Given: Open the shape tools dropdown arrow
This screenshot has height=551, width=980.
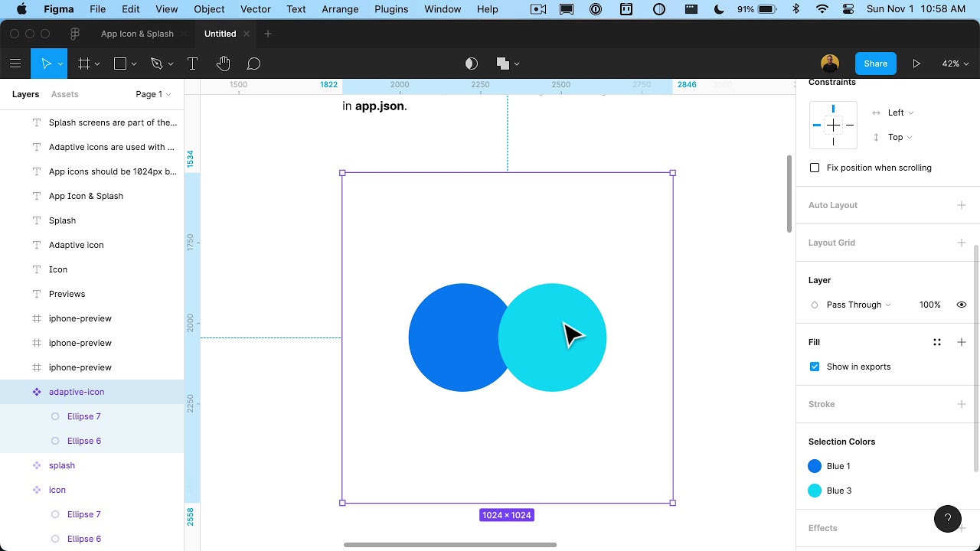Looking at the screenshot, I should (134, 64).
